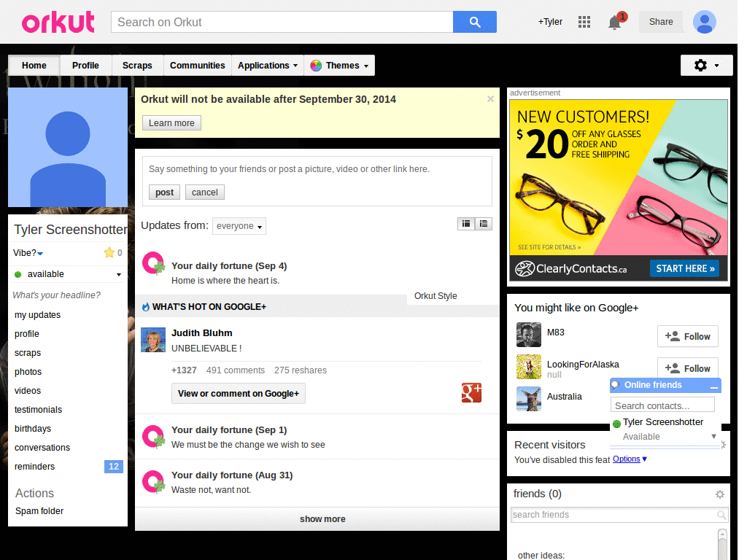Click the Sep 1 fortune icon
This screenshot has width=747, height=560.
[x=153, y=437]
